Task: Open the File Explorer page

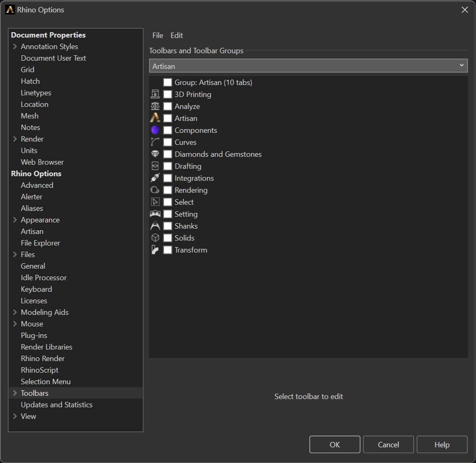Action: coord(40,243)
